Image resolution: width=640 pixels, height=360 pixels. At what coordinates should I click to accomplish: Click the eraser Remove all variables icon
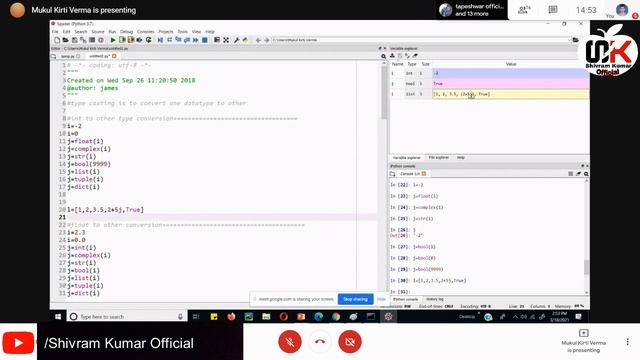point(415,56)
